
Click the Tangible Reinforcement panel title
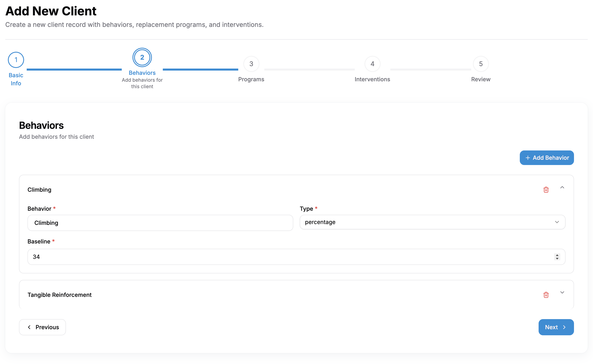[59, 295]
